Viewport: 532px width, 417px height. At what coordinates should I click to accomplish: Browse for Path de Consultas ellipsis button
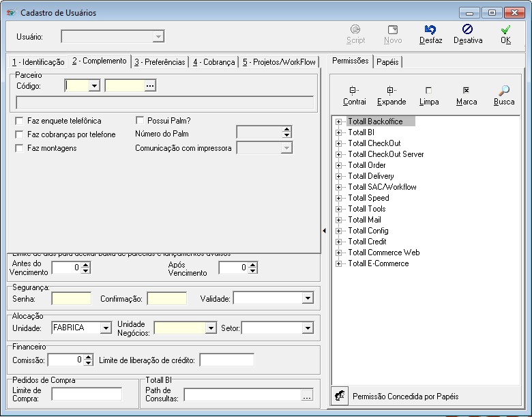(307, 395)
